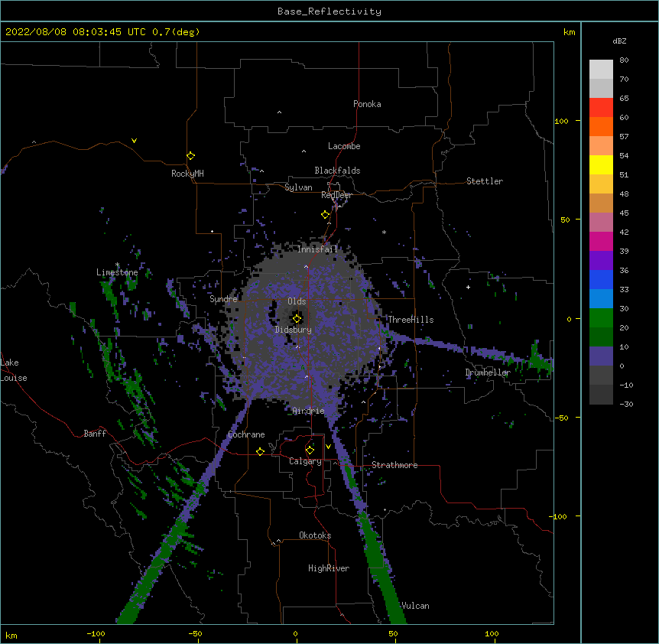This screenshot has width=659, height=644.
Task: Click the Okotoks label
Action: tap(315, 535)
